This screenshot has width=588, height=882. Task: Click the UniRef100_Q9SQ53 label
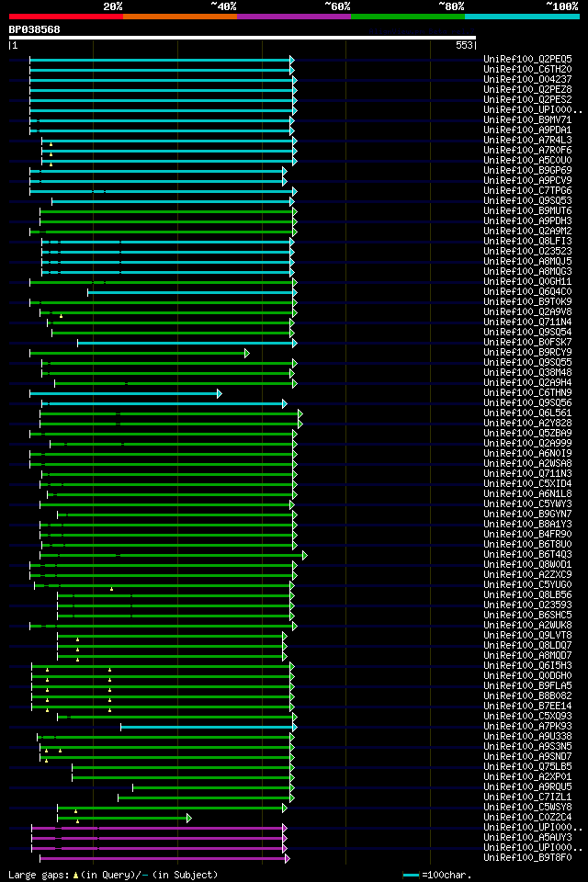pos(527,201)
